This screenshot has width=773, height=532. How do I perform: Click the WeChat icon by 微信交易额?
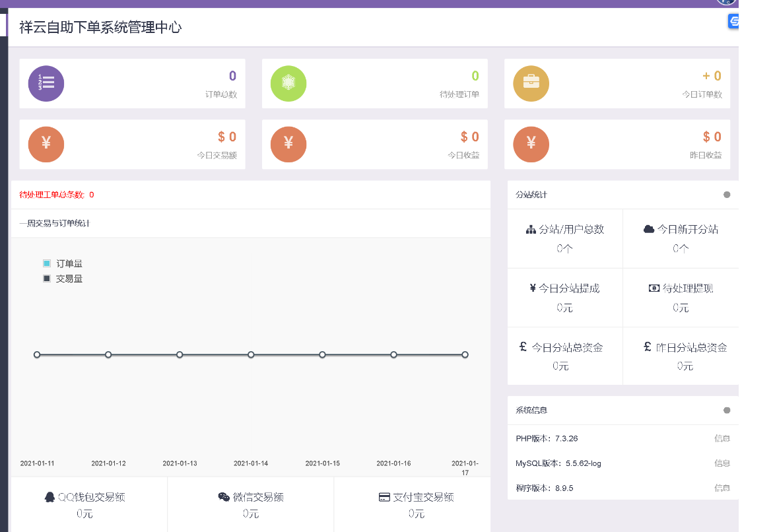click(x=224, y=497)
